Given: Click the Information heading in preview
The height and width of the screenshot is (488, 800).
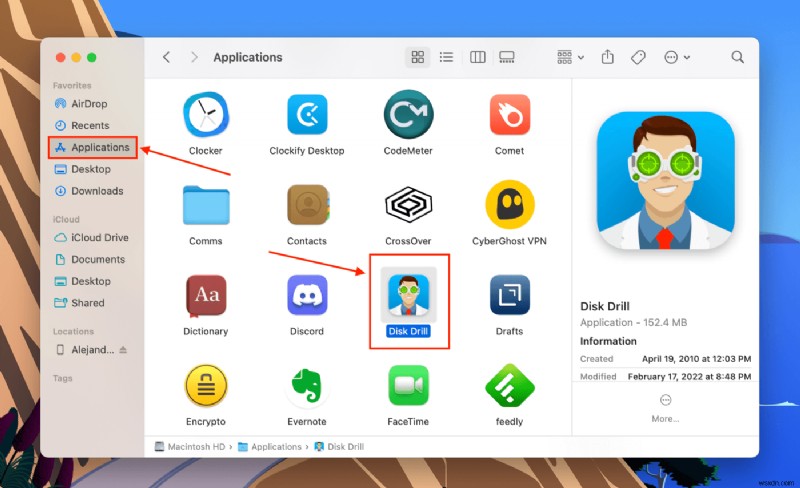Looking at the screenshot, I should (x=608, y=341).
